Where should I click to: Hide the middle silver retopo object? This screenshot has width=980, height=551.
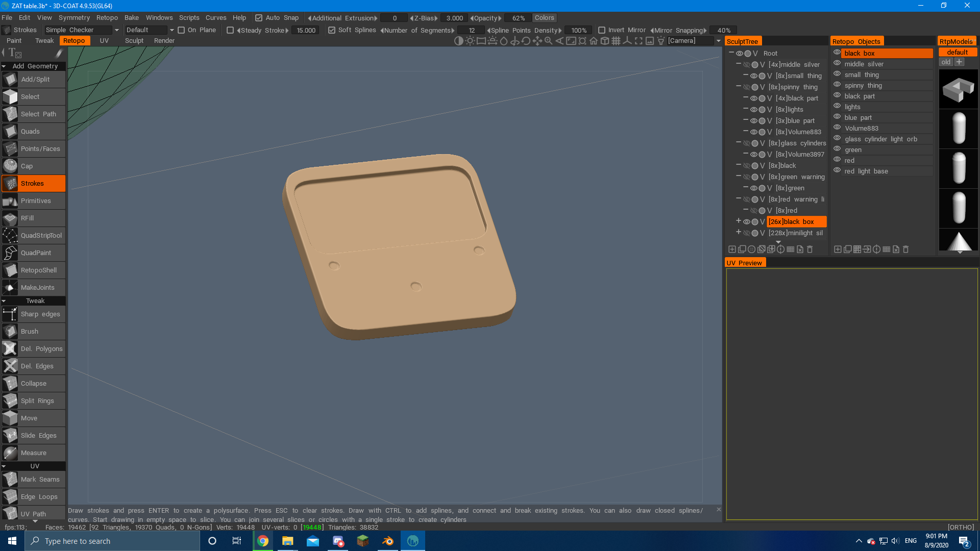click(837, 63)
